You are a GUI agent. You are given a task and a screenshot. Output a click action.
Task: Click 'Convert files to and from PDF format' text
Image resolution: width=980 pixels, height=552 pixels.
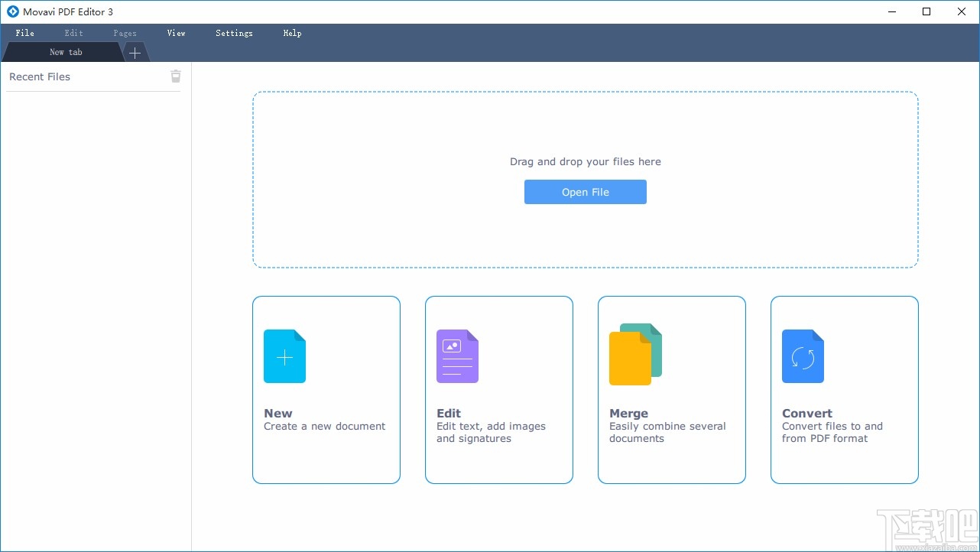tap(832, 432)
